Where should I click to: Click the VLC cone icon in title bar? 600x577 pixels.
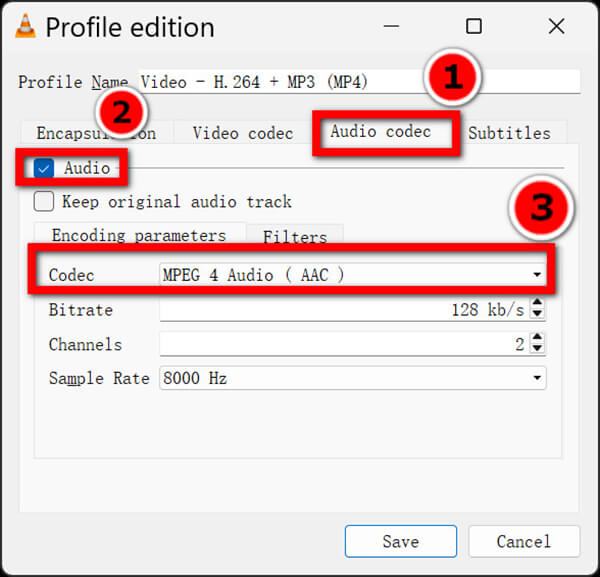coord(25,26)
